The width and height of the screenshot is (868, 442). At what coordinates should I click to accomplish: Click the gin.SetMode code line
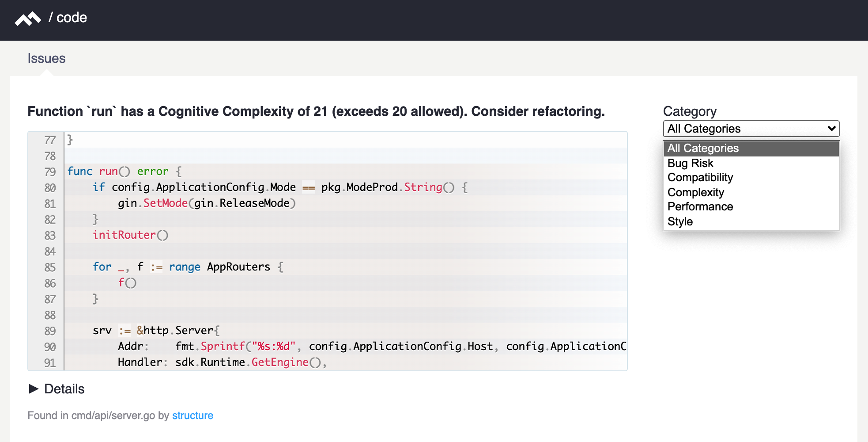[x=206, y=203]
